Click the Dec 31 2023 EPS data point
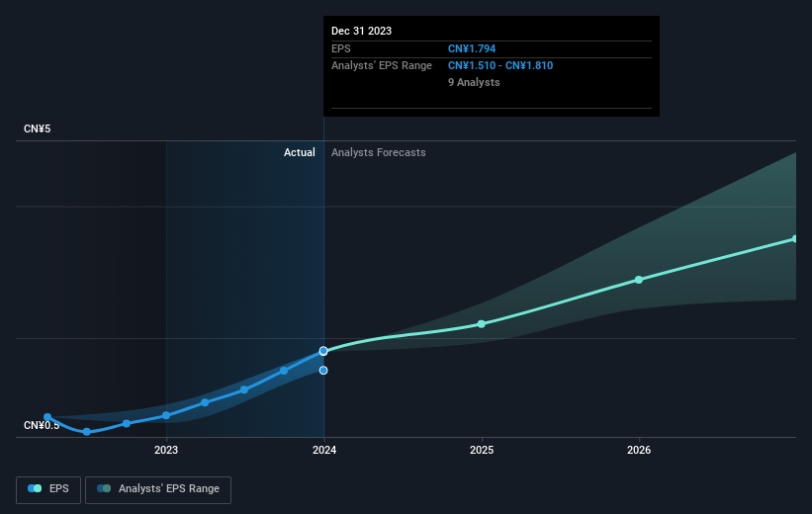The width and height of the screenshot is (812, 514). tap(323, 351)
